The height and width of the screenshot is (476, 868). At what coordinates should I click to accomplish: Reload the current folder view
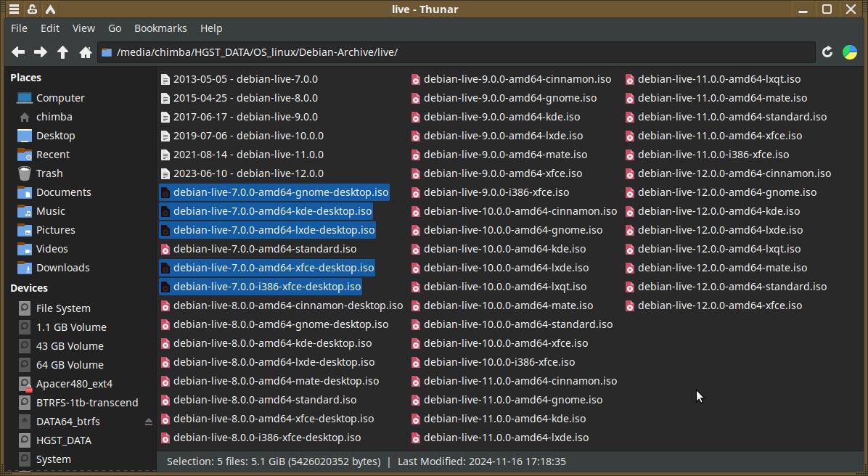(827, 52)
